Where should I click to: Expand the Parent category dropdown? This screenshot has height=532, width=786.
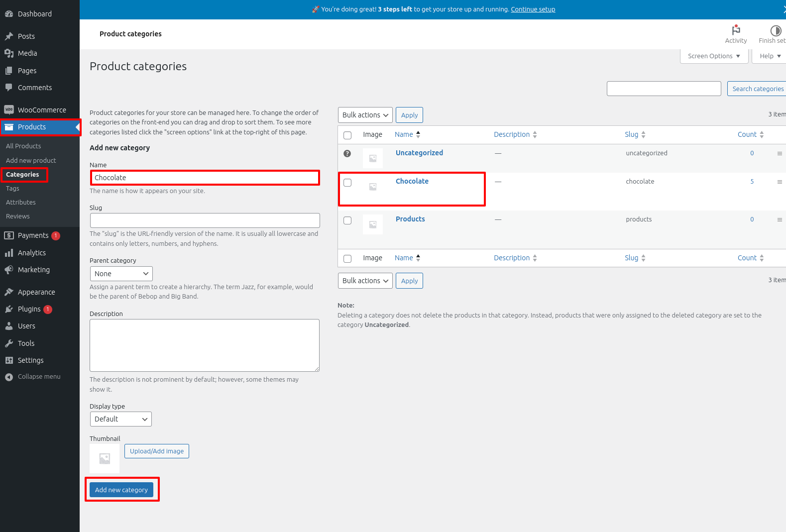(121, 274)
